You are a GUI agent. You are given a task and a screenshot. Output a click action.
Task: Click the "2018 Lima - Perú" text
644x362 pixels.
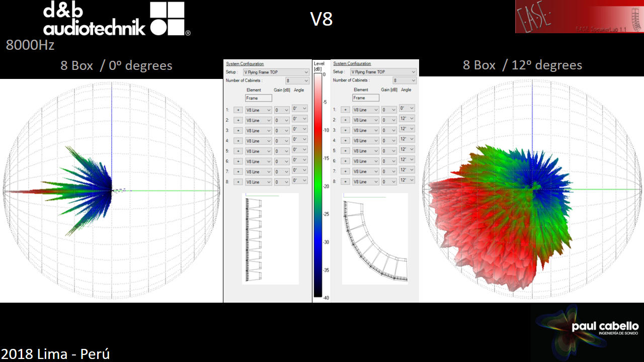click(55, 353)
